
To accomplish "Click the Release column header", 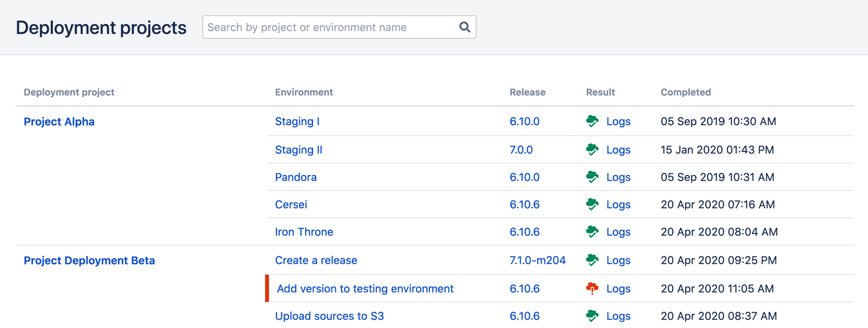I will (x=528, y=92).
